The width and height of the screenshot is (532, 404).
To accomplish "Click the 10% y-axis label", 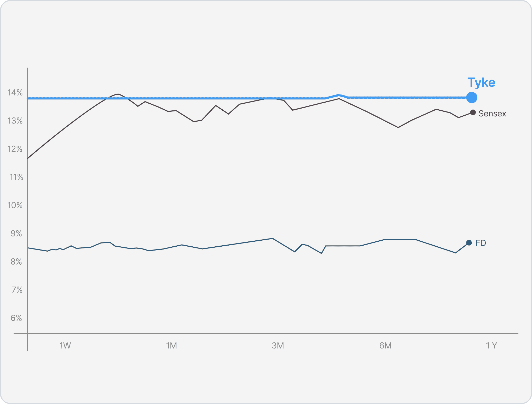I will 15,205.
